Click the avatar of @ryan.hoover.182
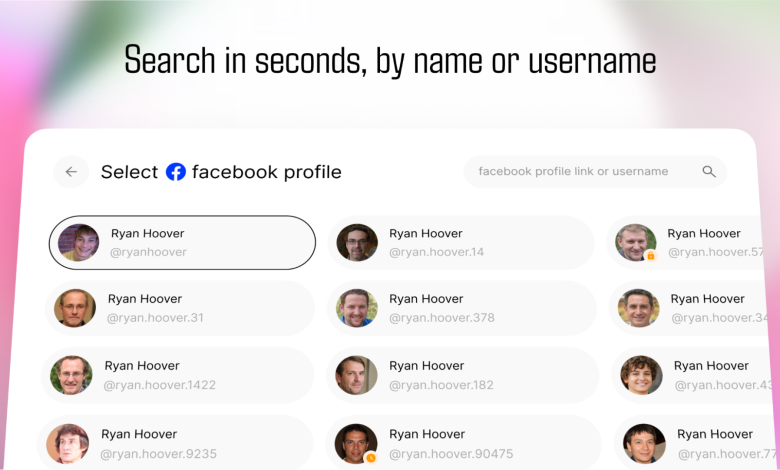This screenshot has height=470, width=780. tap(357, 375)
